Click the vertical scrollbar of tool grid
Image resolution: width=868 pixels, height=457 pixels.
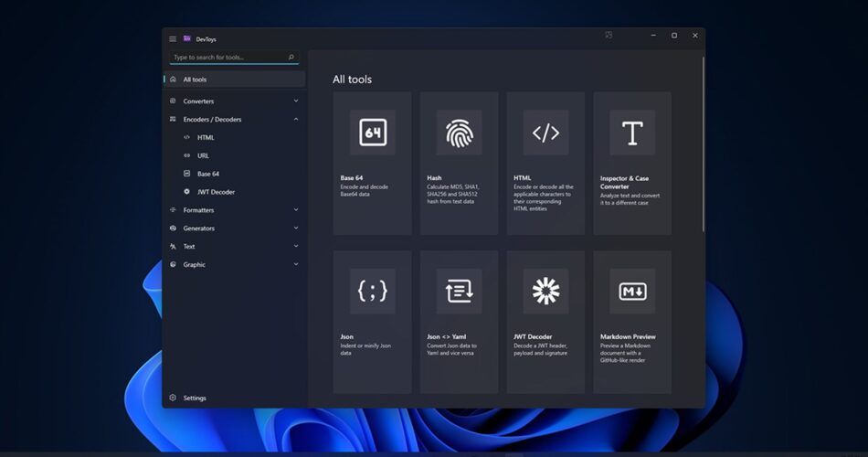coord(704,144)
